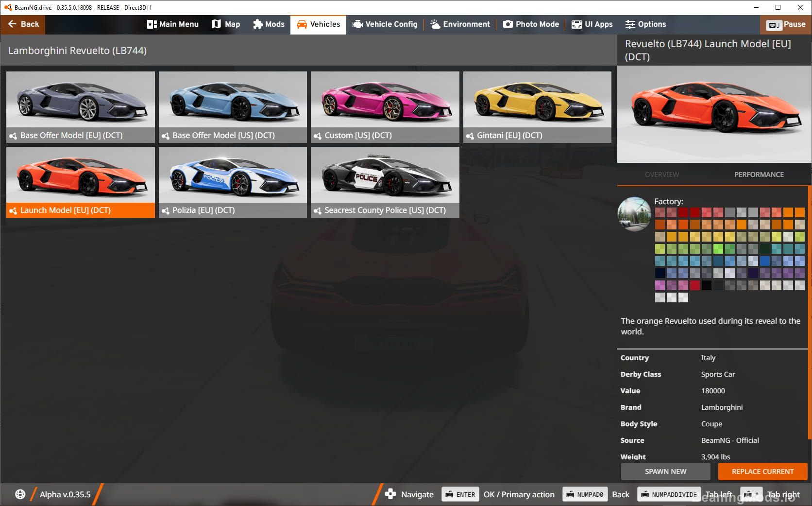Click the Pause keyboard-key icon
Viewport: 812px width, 506px height.
tap(774, 25)
